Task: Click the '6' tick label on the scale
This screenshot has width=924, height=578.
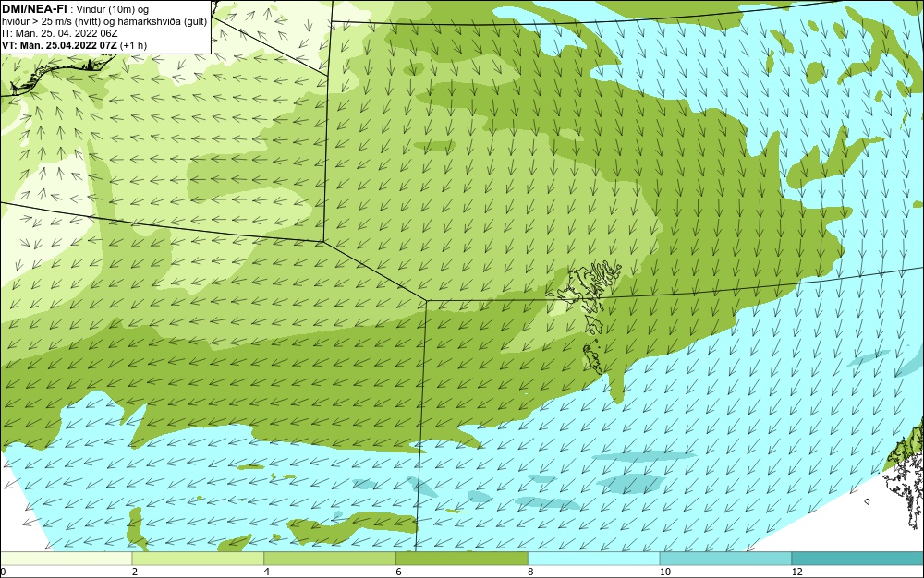Action: pos(399,572)
